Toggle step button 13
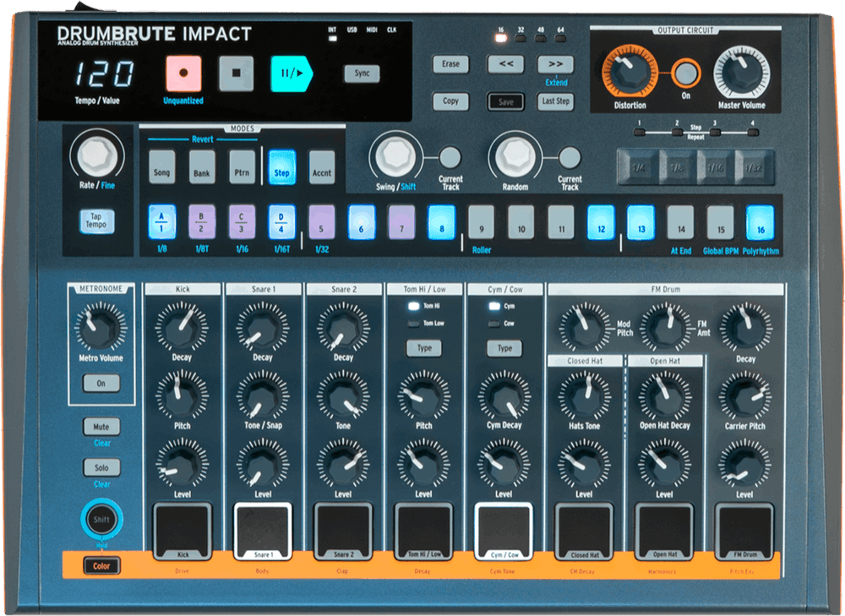Viewport: 845px width, 616px height. pos(641,221)
